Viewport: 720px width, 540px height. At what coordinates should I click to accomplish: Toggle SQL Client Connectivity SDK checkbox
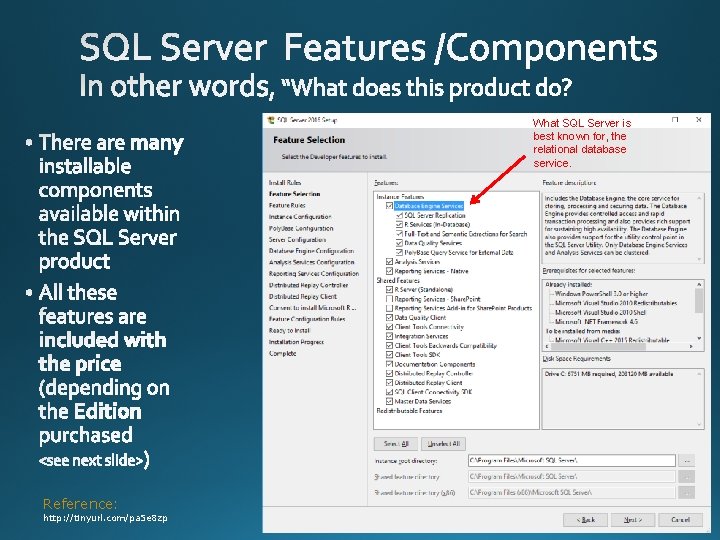point(389,392)
